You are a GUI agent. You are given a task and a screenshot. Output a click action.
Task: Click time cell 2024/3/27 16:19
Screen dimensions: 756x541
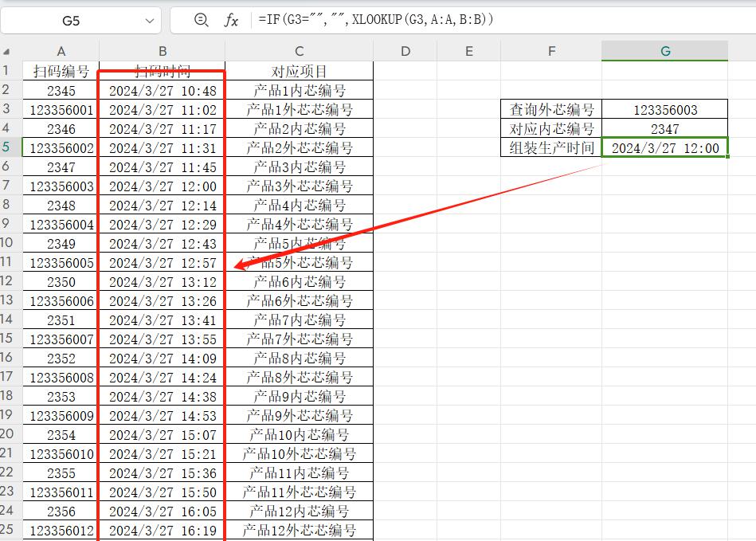point(162,531)
